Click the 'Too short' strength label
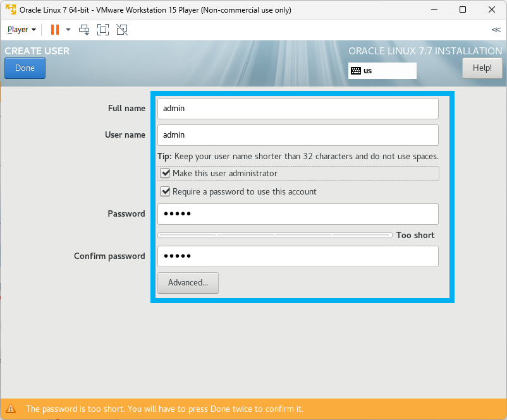 415,235
